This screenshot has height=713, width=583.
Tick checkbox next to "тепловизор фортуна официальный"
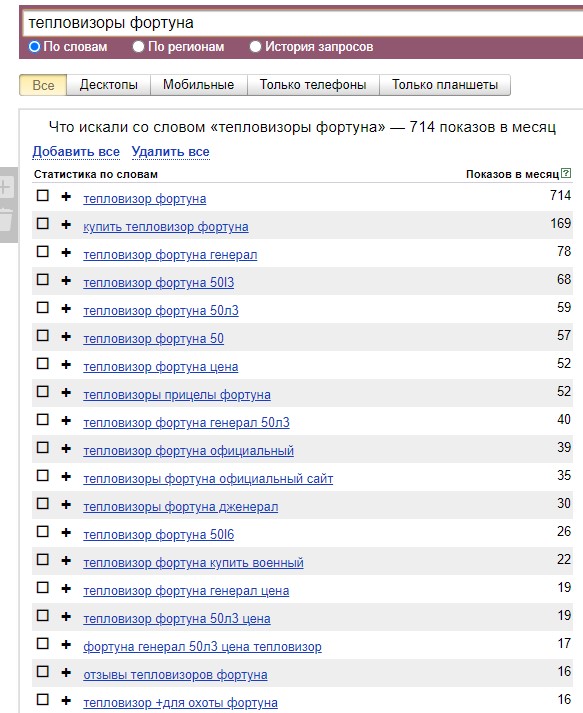click(43, 448)
